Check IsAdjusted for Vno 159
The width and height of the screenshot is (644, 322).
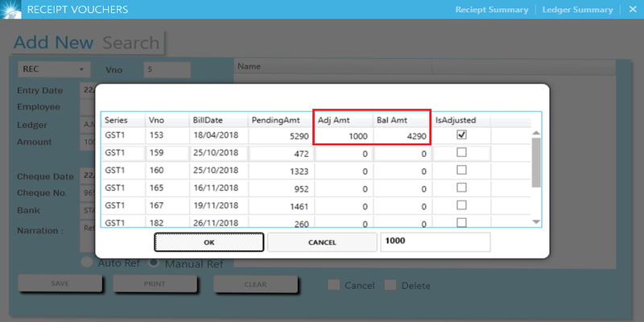point(461,152)
